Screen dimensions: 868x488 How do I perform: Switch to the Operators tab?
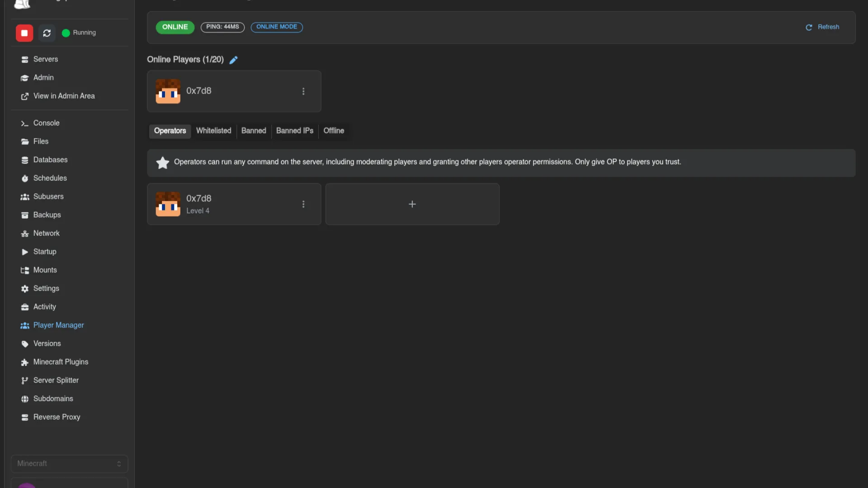[x=170, y=131]
